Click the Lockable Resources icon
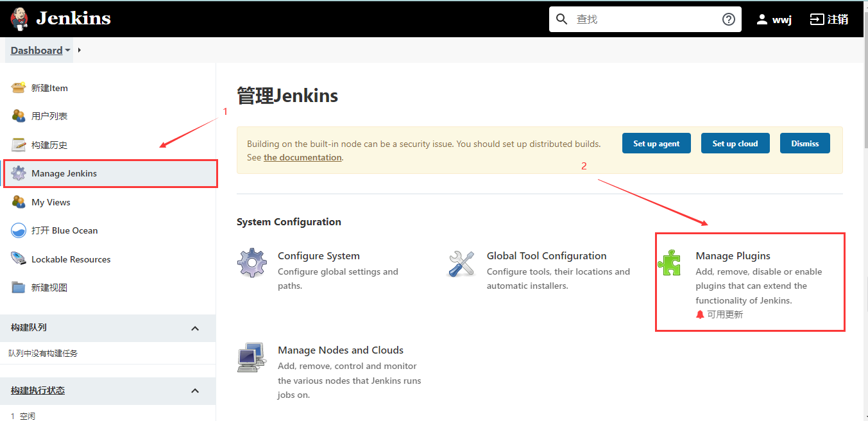The image size is (868, 421). [x=19, y=259]
